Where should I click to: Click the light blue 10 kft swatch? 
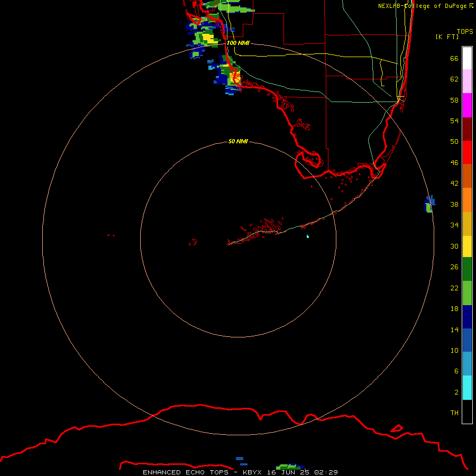coord(467,364)
